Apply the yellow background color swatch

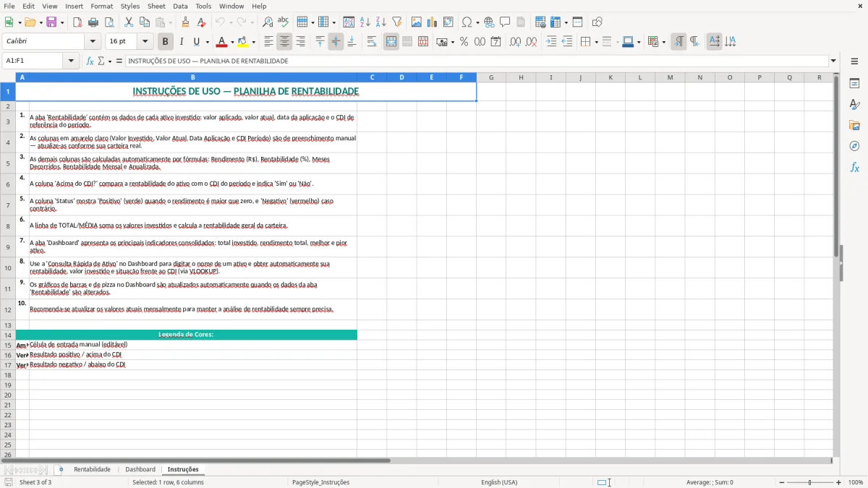point(243,42)
